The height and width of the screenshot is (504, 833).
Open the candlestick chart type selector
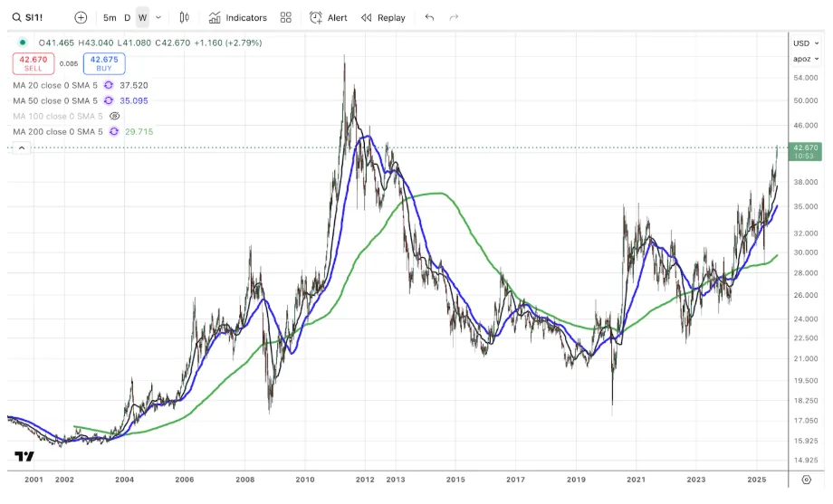pyautogui.click(x=185, y=17)
